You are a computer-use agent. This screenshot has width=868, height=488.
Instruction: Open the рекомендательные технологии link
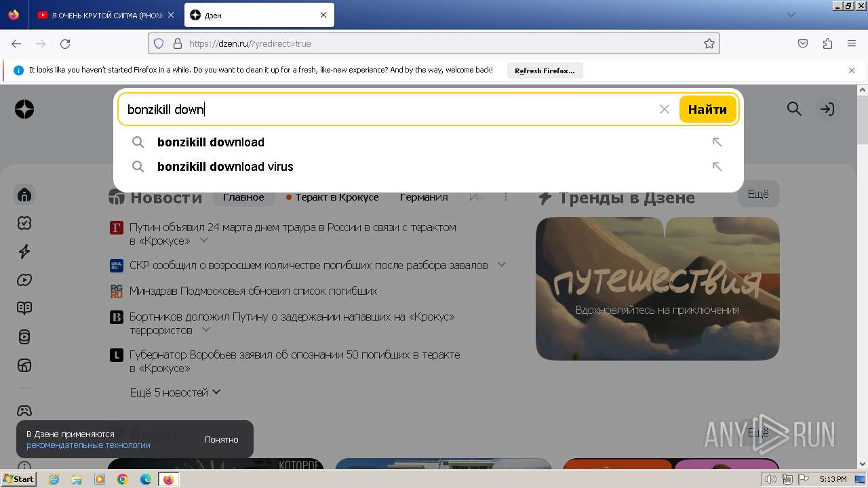tap(88, 445)
